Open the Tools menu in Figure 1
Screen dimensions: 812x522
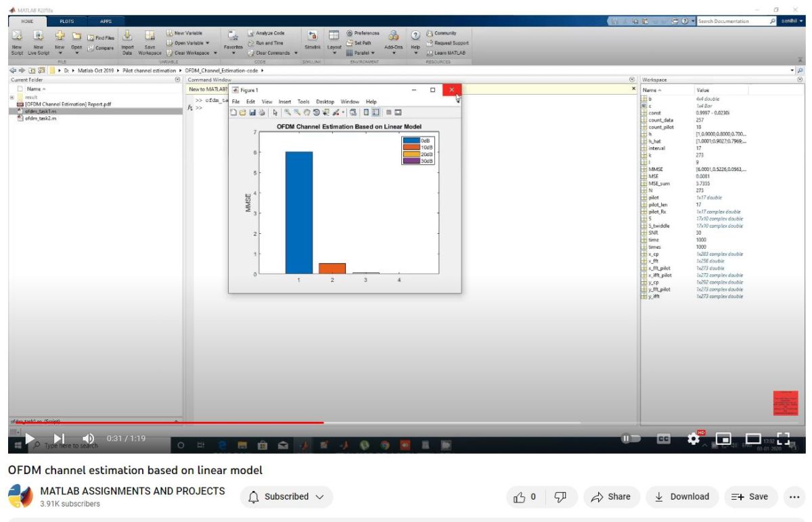pyautogui.click(x=303, y=101)
